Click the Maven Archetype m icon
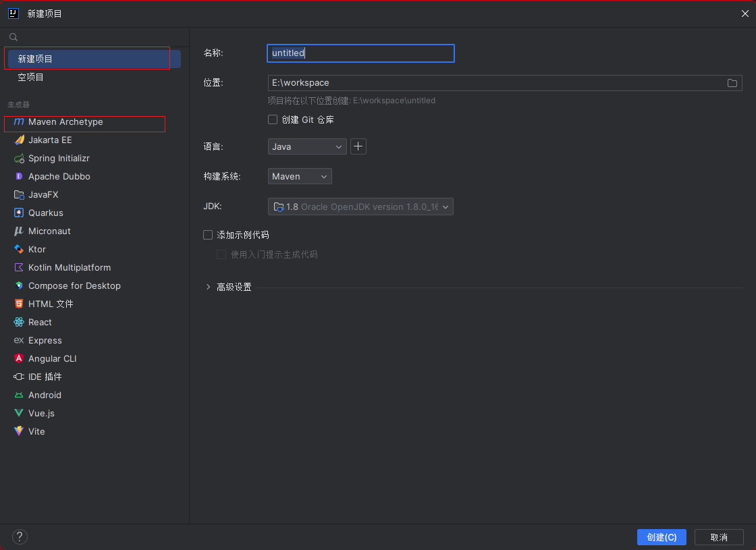The height and width of the screenshot is (550, 756). pyautogui.click(x=19, y=122)
